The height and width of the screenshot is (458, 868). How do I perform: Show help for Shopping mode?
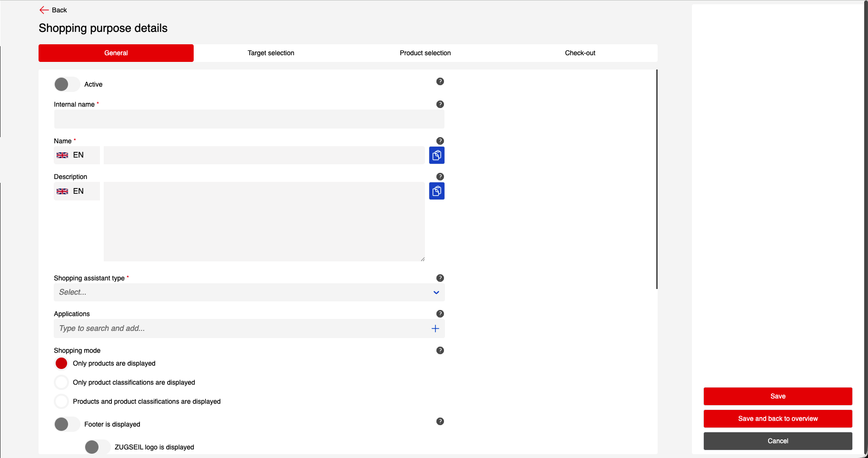click(440, 350)
